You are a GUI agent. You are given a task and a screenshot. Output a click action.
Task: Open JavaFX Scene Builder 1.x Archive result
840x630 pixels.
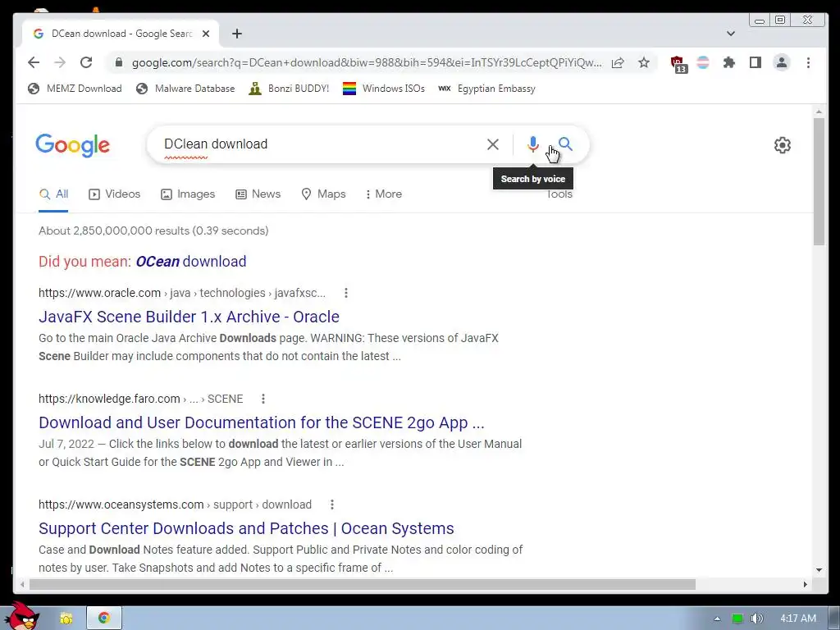pyautogui.click(x=189, y=317)
